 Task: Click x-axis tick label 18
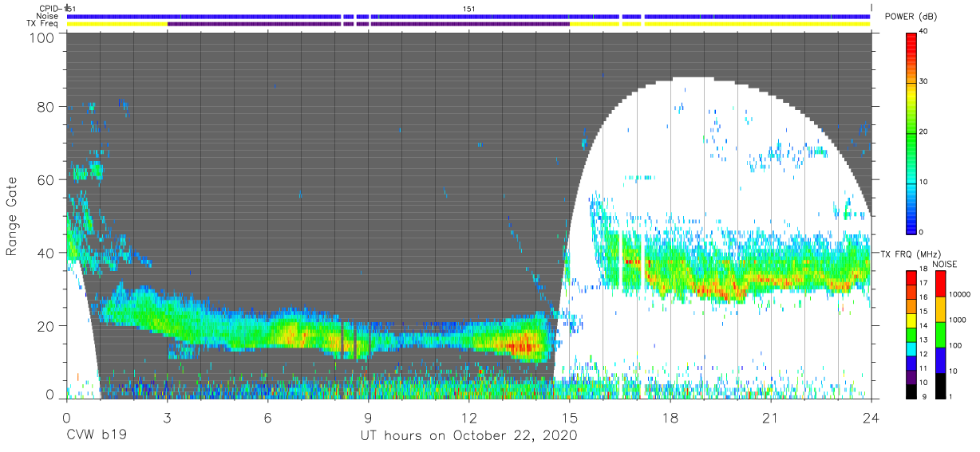[x=670, y=418]
